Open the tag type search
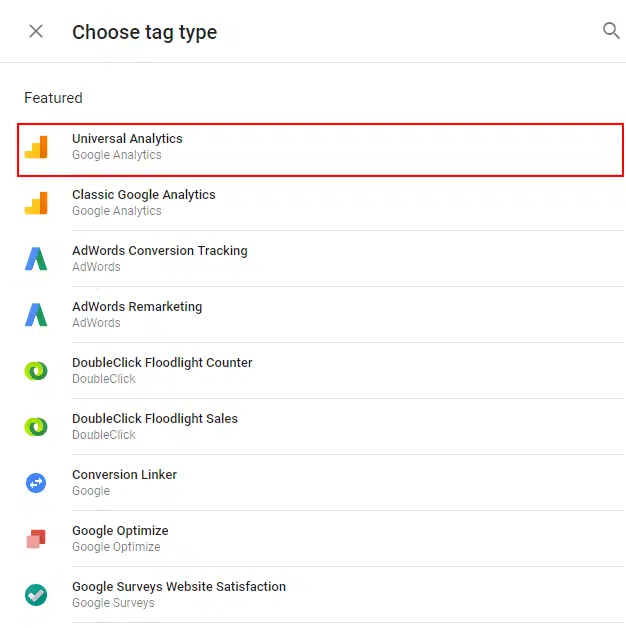The width and height of the screenshot is (626, 628). click(x=611, y=31)
